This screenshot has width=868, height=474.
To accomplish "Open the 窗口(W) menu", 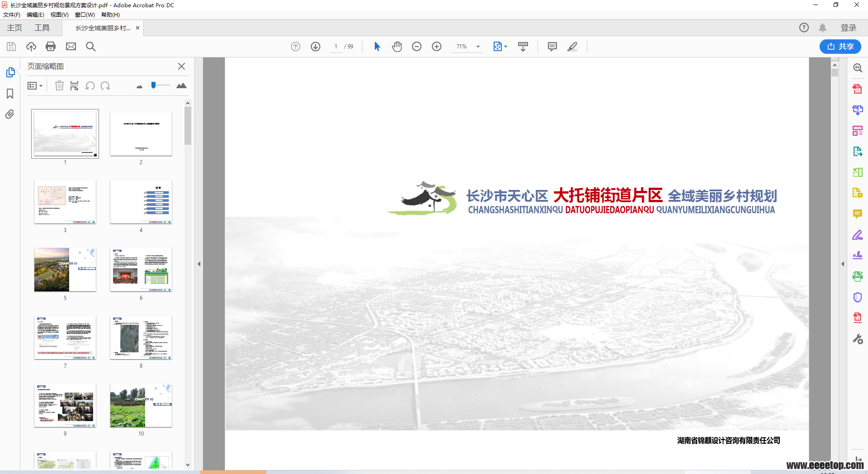I will [85, 14].
